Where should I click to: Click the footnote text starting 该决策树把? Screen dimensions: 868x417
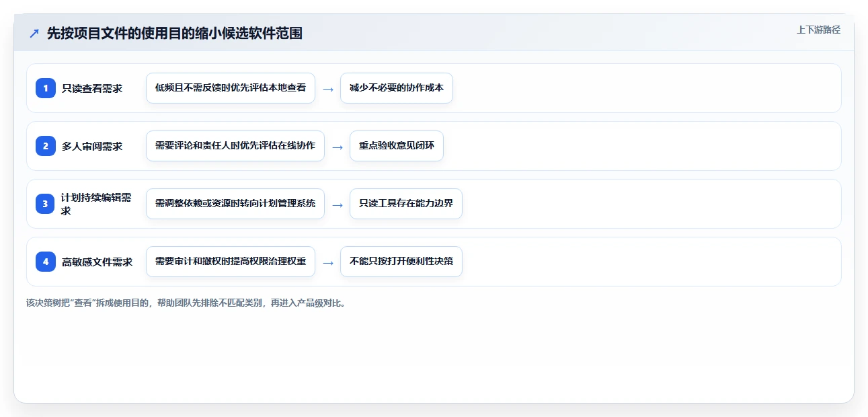[x=186, y=303]
